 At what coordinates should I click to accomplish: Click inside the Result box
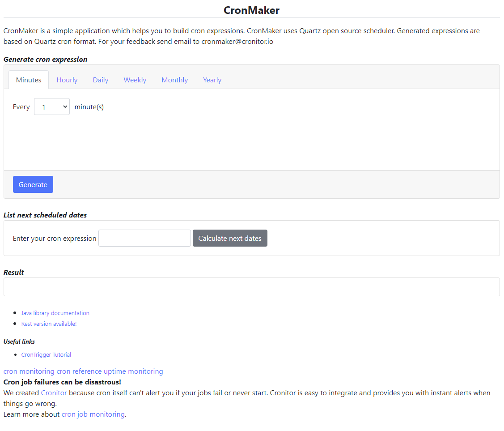tap(251, 286)
